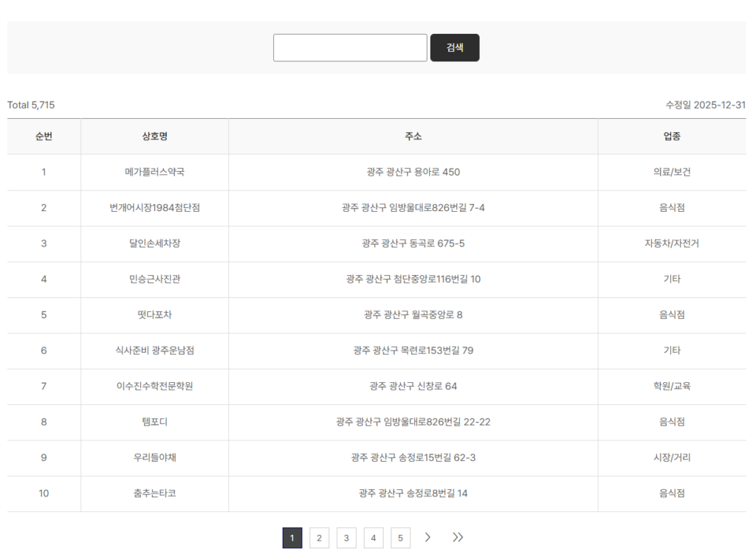Go to next page using single chevron

(x=427, y=538)
